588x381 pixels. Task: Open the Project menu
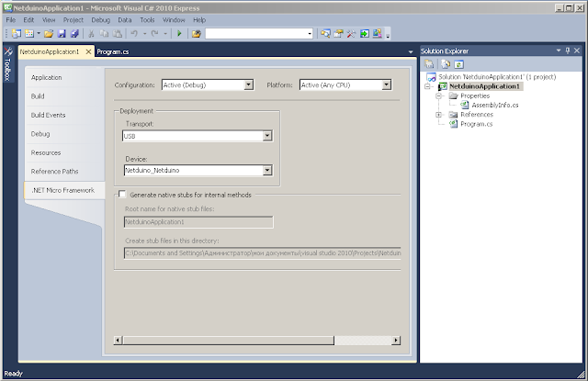(x=73, y=20)
